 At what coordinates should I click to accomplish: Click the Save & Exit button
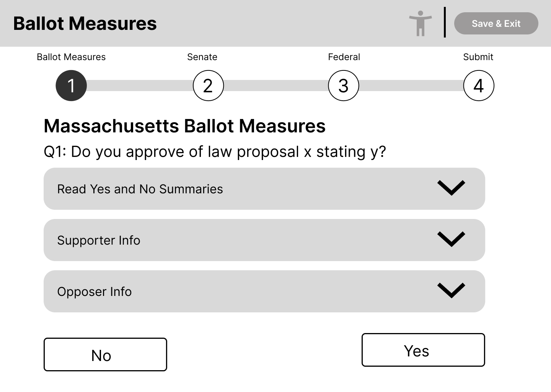pyautogui.click(x=496, y=23)
